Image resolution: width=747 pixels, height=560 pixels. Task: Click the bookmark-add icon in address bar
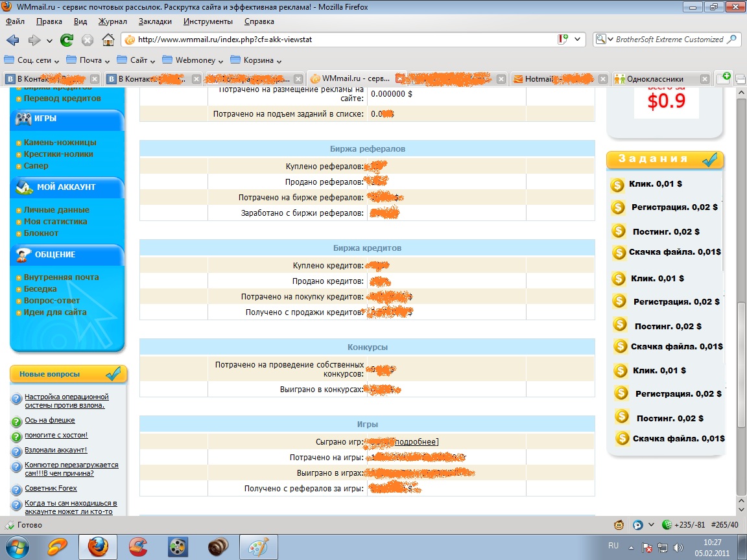pos(563,40)
